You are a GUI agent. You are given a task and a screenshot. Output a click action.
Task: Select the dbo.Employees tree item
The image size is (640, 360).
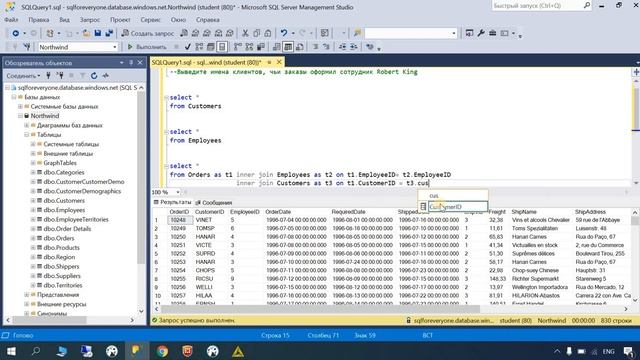tap(64, 210)
